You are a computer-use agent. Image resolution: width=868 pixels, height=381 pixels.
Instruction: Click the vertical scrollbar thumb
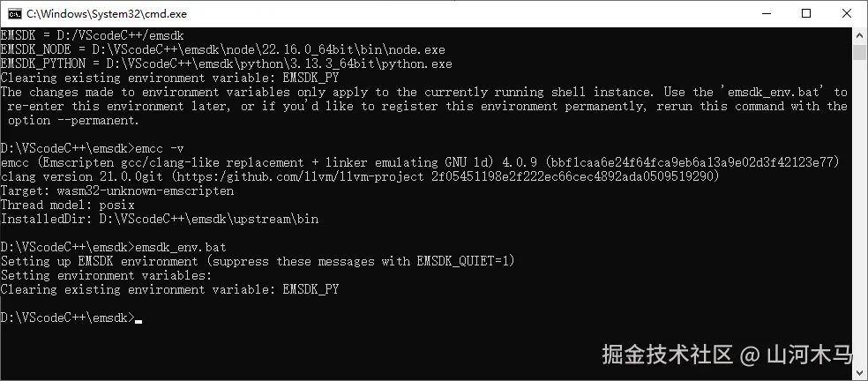pos(859,53)
